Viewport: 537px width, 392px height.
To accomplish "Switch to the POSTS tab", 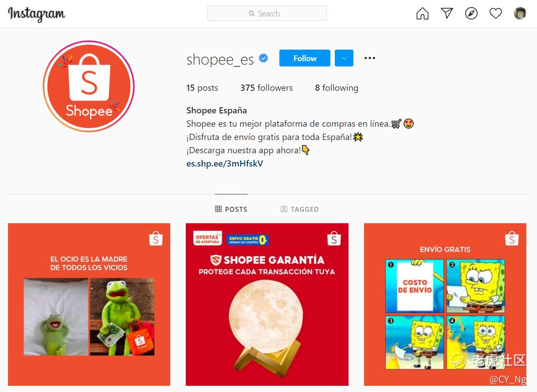I will point(231,209).
